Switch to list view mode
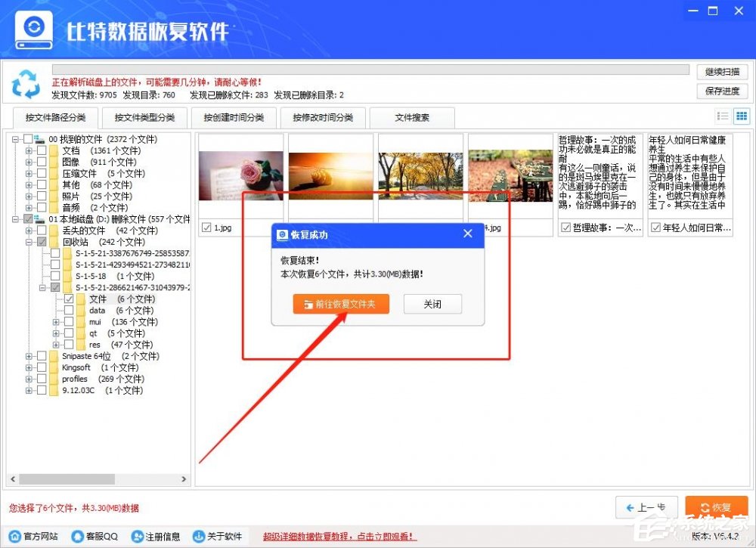 click(724, 116)
